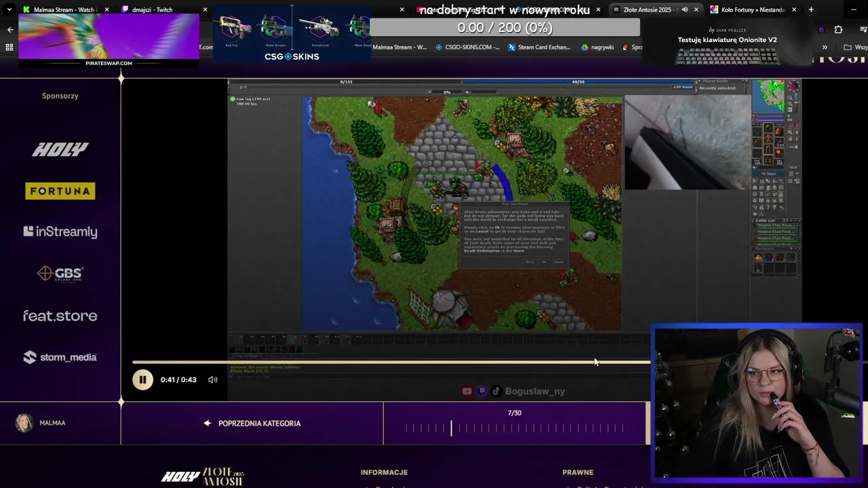Click the PIRATESWAP.COM banner overlay

[109, 39]
